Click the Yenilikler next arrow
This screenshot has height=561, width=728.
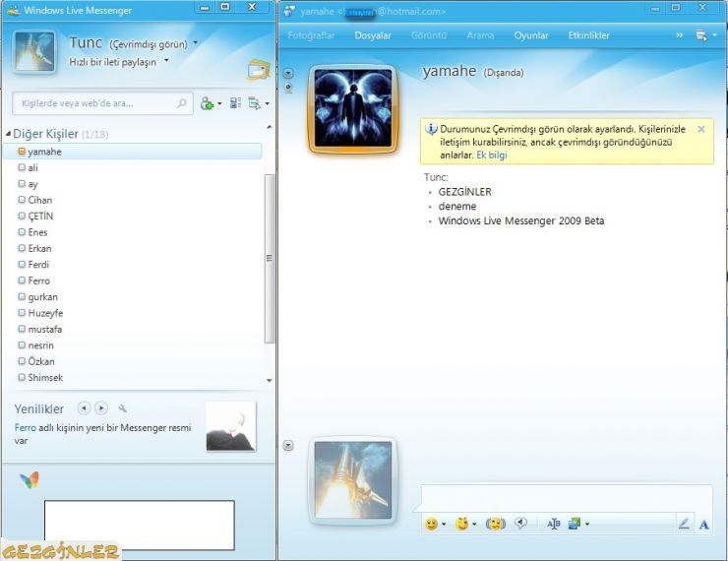[x=101, y=408]
